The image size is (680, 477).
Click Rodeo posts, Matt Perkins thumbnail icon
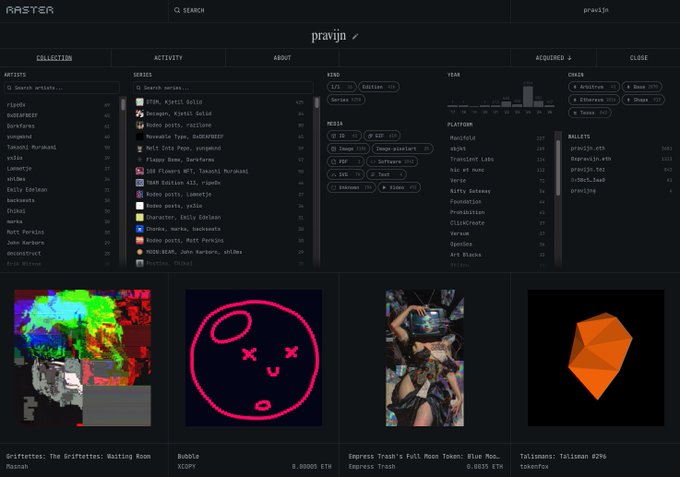[140, 240]
